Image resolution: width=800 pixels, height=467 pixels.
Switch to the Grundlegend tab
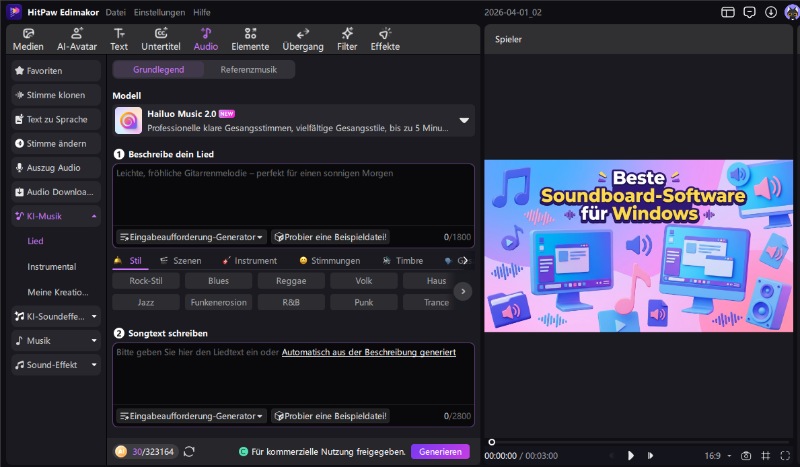(159, 69)
